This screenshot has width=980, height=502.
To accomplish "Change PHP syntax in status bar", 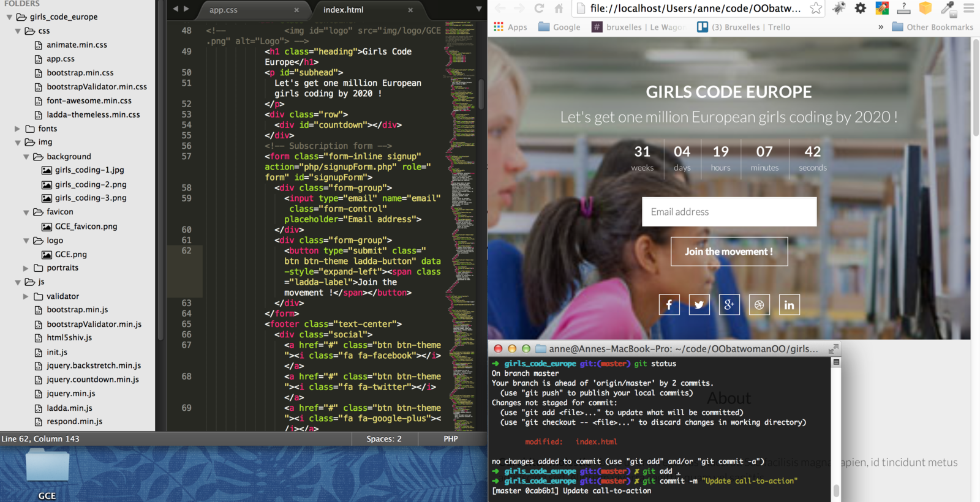I will (451, 438).
